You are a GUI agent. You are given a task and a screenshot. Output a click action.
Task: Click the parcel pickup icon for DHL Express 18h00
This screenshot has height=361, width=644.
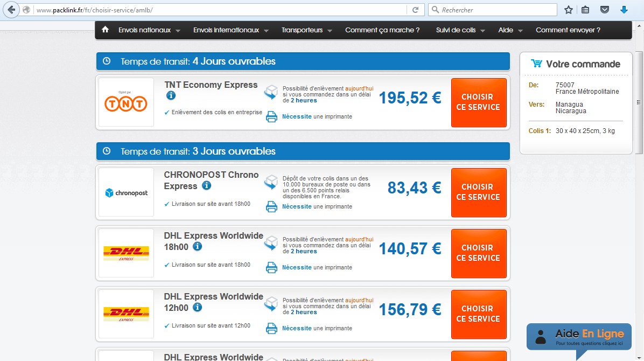(271, 243)
